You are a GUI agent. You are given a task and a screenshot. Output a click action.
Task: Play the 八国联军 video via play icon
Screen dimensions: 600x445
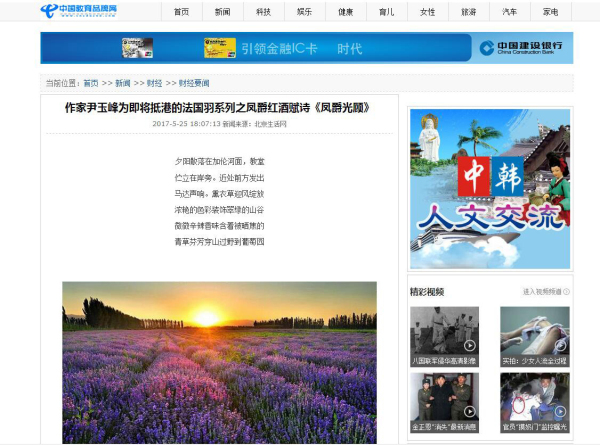click(470, 346)
